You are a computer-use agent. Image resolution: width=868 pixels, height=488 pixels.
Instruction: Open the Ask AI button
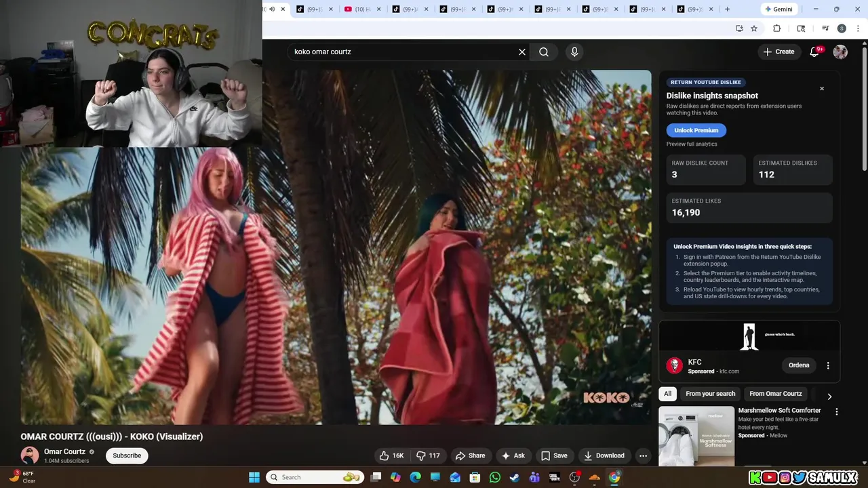tap(513, 455)
